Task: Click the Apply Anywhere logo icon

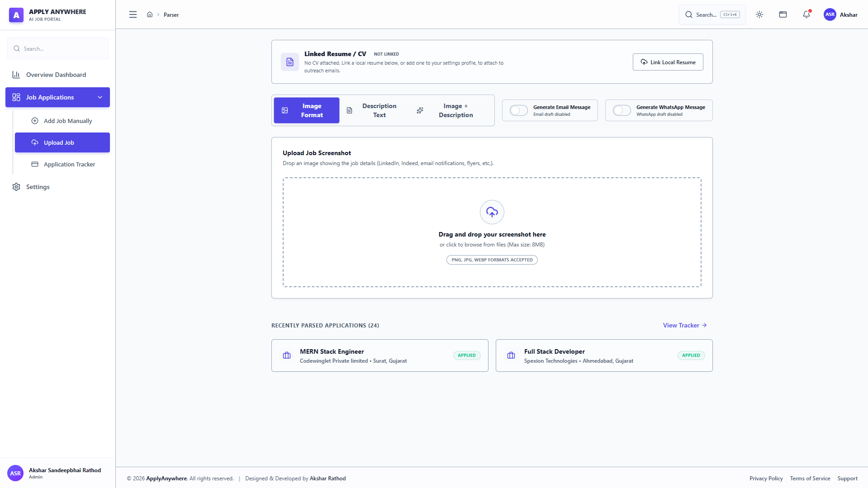Action: pyautogui.click(x=16, y=15)
